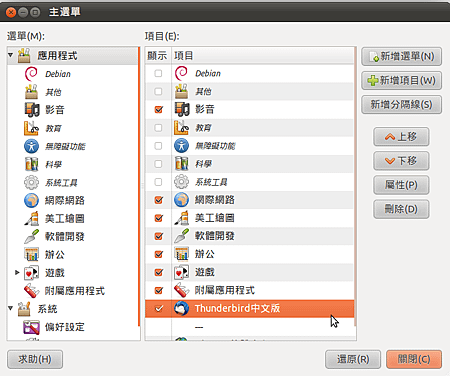Expand the 遊戲 submenu arrow
Viewport: 450px width, 376px height.
point(17,273)
